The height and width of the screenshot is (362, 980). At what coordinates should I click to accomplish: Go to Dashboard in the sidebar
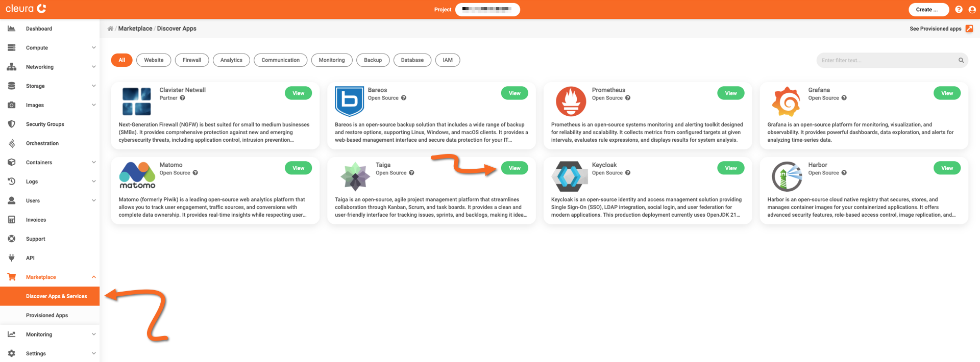tap(39, 29)
